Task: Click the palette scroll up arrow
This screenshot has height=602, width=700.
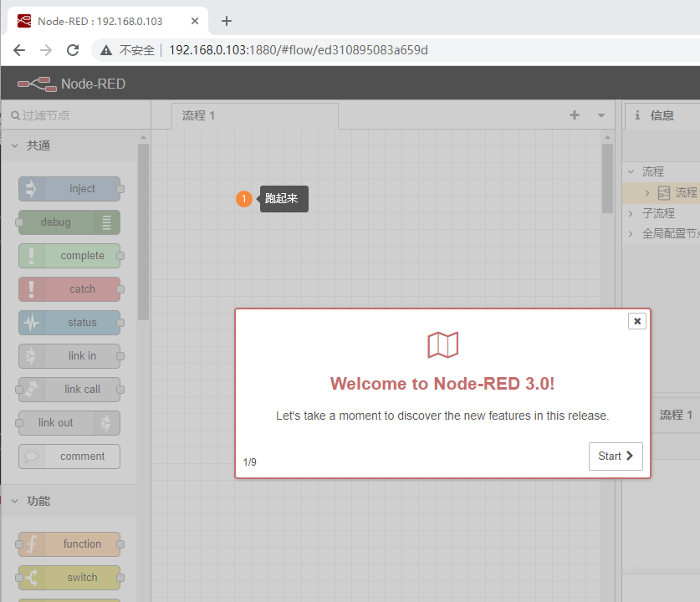Action: click(143, 137)
